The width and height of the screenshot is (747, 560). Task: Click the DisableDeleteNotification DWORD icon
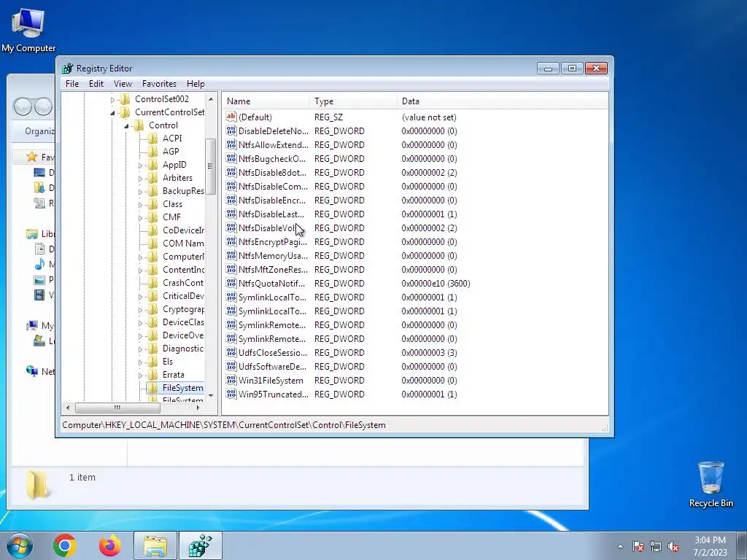231,131
